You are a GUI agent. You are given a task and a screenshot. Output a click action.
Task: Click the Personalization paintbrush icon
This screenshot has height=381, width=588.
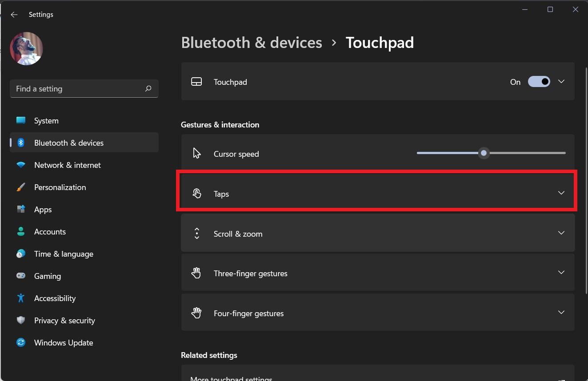pos(21,187)
